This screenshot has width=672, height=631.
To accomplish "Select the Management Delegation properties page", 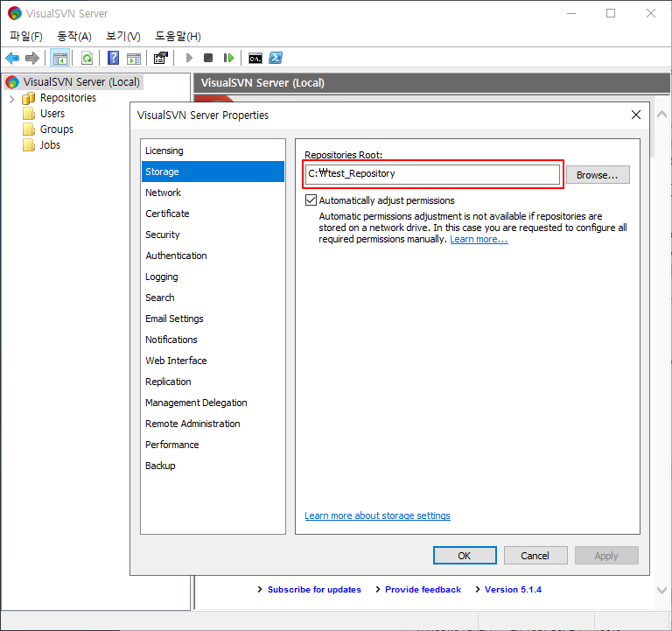I will point(213,403).
